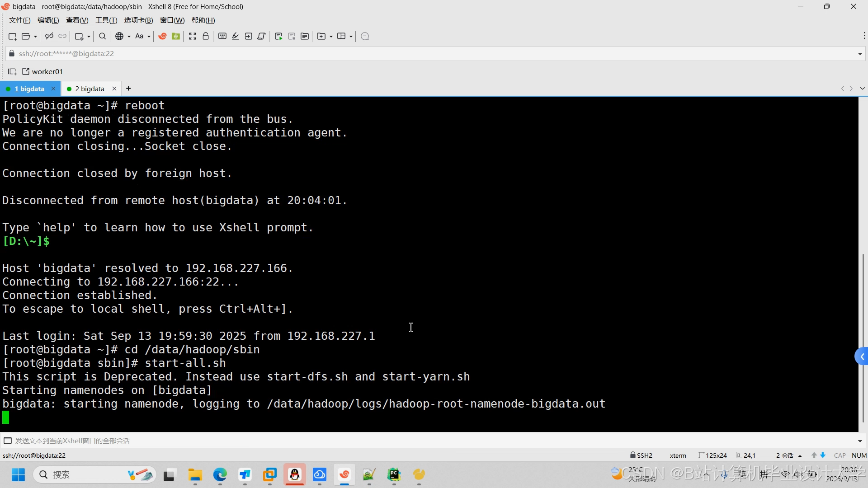Enable sending text to all sessions

(x=8, y=441)
